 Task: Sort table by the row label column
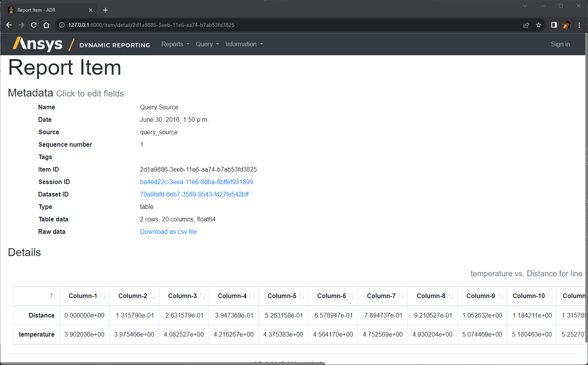click(x=53, y=296)
